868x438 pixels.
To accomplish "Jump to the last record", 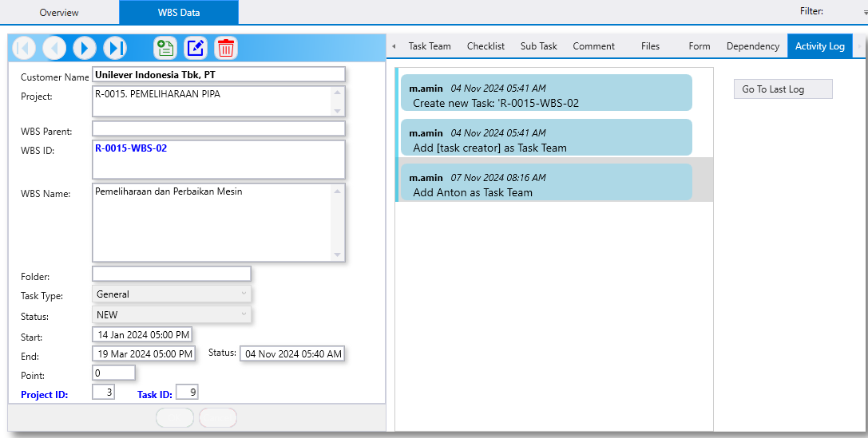I will pyautogui.click(x=115, y=48).
